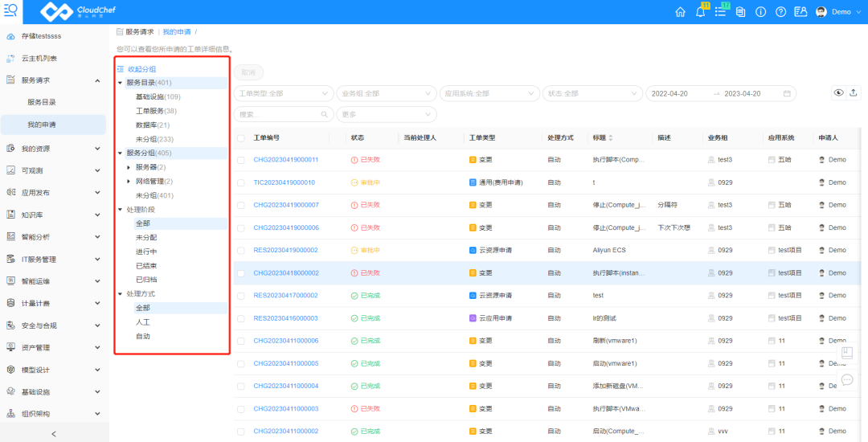
Task: Check the row CHG20230418000002
Action: coord(241,273)
